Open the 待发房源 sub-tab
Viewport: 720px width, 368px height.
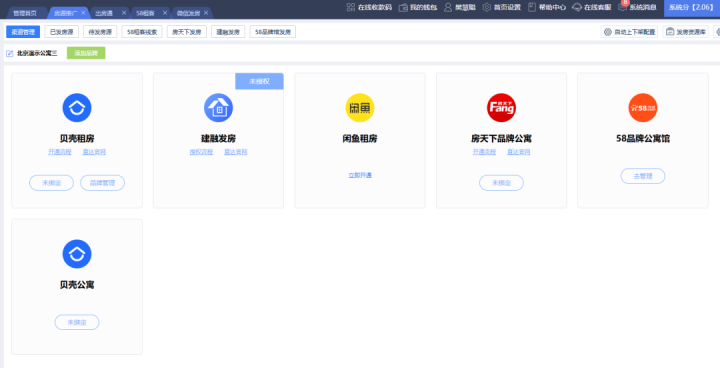pyautogui.click(x=100, y=32)
